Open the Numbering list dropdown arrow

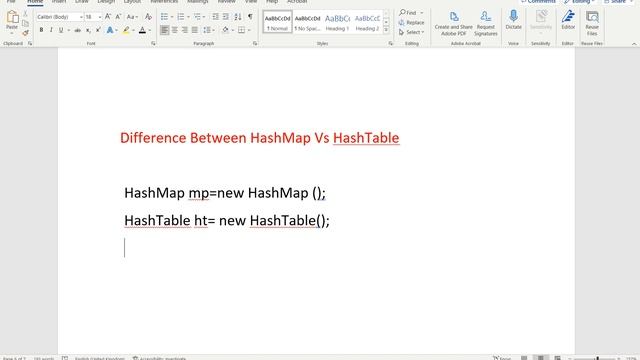coord(188,17)
